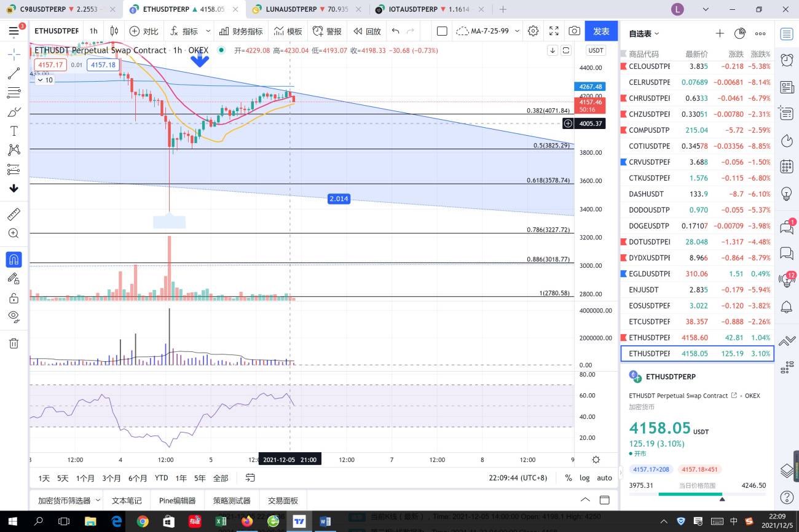
Task: Activate the zoom-in magnifier tool
Action: click(x=14, y=233)
